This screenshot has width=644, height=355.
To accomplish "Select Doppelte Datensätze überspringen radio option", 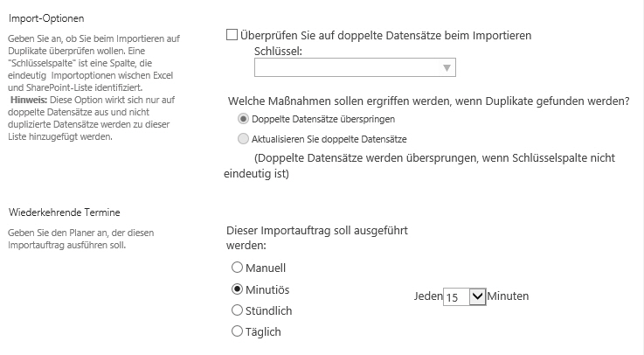I will pyautogui.click(x=243, y=119).
